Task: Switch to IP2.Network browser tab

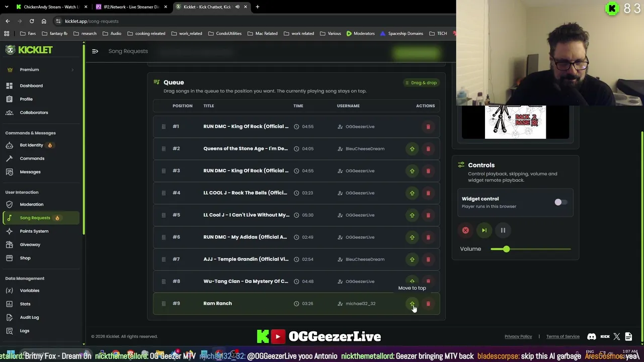Action: coord(132,7)
